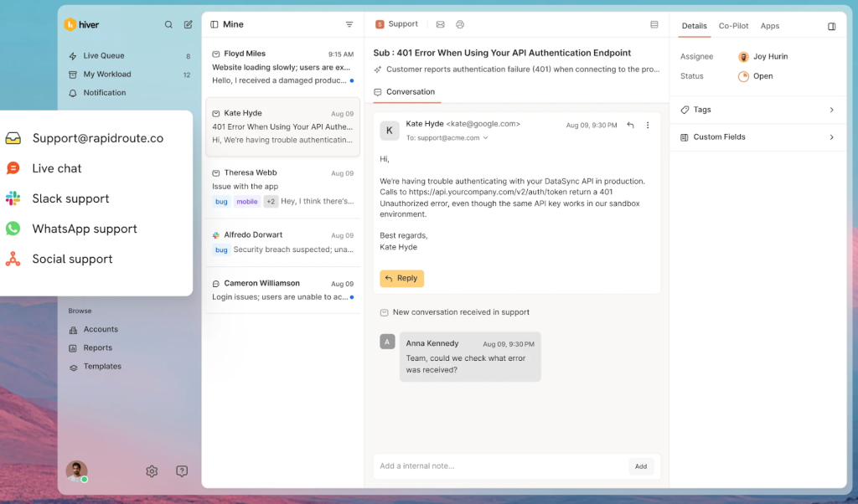
Task: Open My Workload
Action: (129, 75)
